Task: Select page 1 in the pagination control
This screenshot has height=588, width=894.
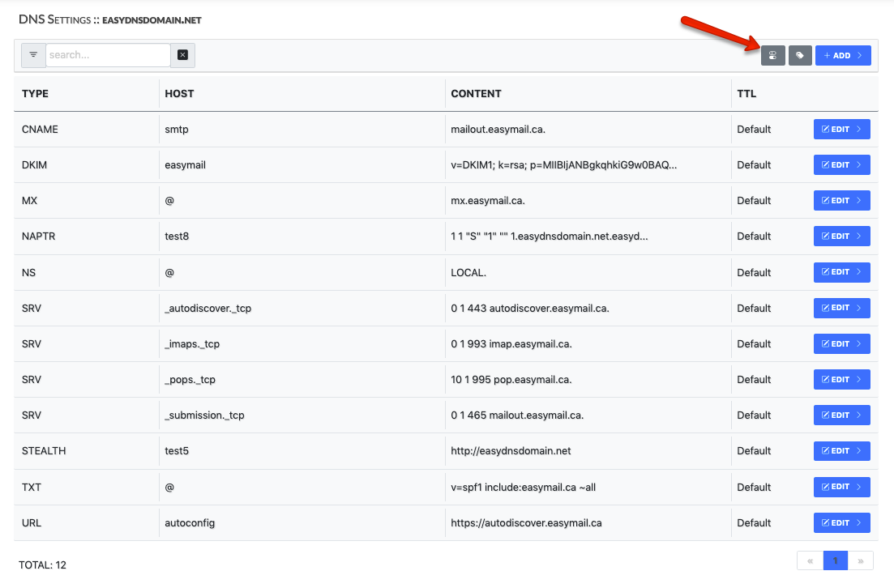Action: click(x=835, y=560)
